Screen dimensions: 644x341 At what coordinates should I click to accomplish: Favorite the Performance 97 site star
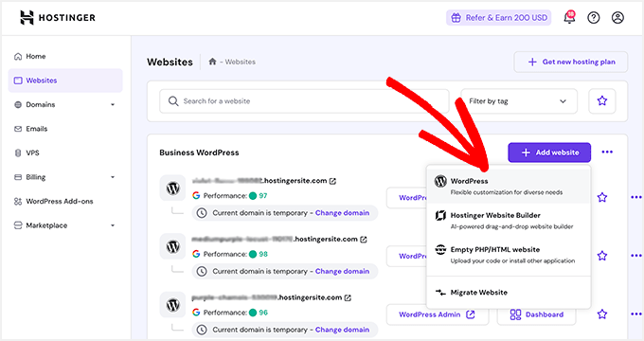click(602, 198)
